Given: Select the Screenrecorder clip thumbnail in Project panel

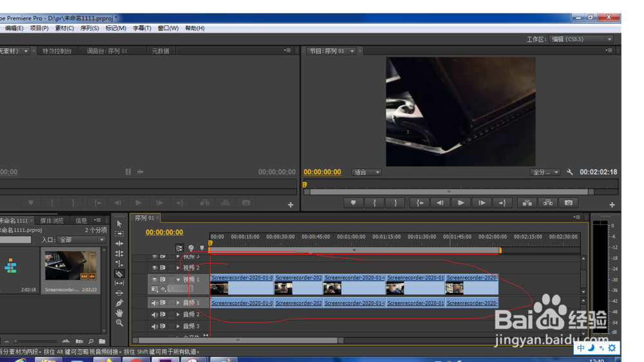Looking at the screenshot, I should (x=71, y=266).
